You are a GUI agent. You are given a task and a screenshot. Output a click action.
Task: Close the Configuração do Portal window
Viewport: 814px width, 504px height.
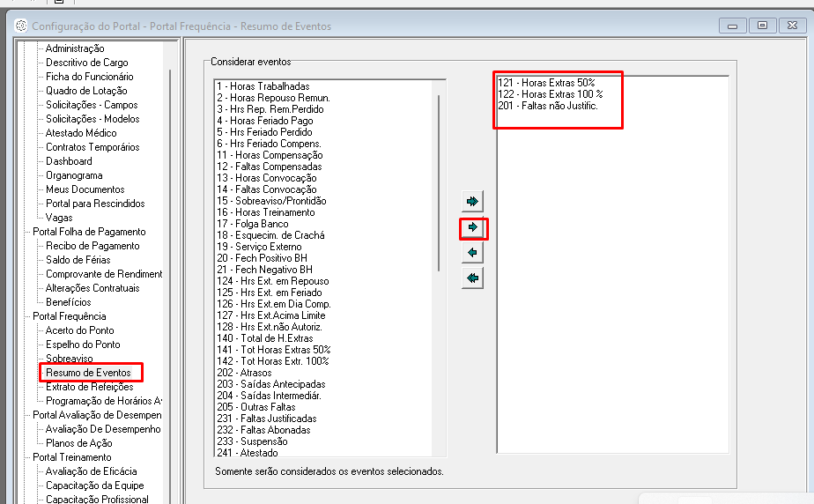[793, 26]
